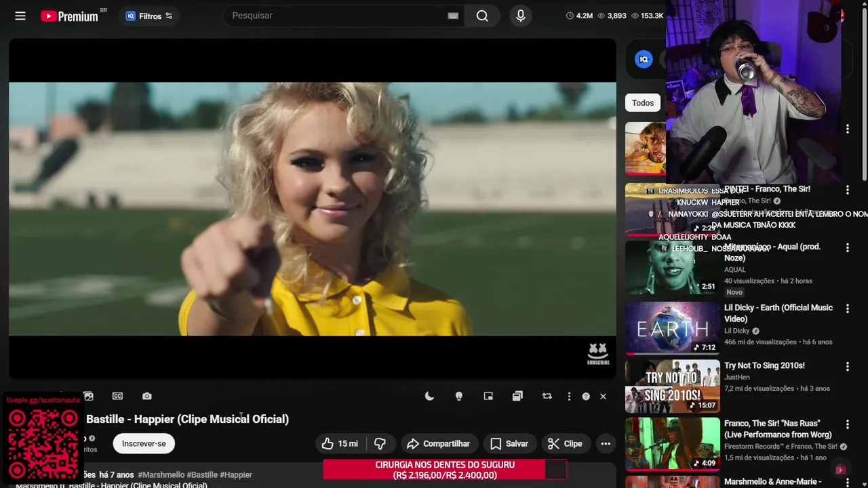Open the Lil Dicky channel name
This screenshot has height=488, width=868.
point(736,331)
